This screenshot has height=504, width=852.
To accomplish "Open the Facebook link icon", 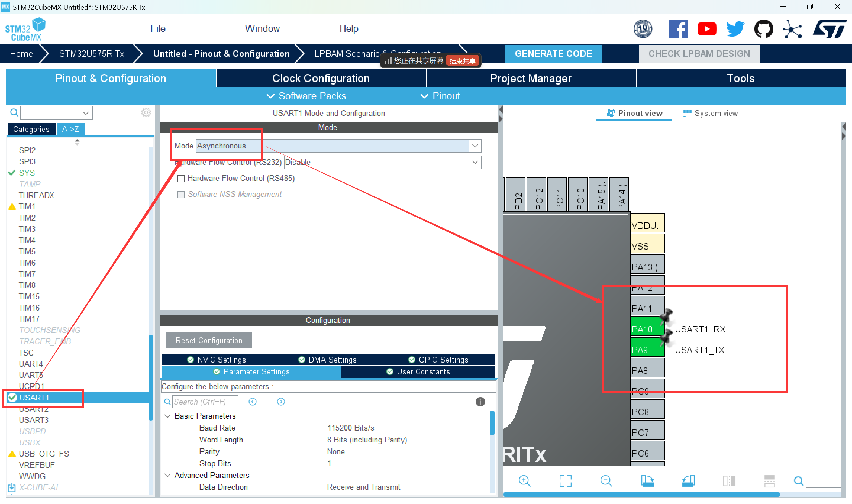I will coord(678,29).
